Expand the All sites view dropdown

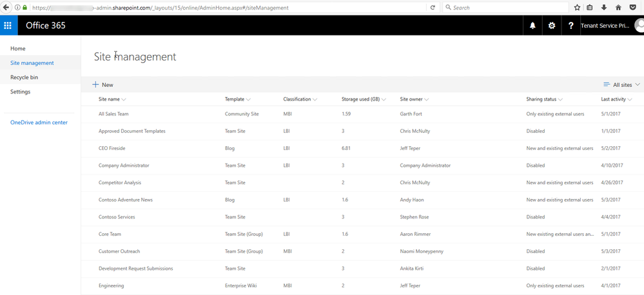tap(638, 84)
